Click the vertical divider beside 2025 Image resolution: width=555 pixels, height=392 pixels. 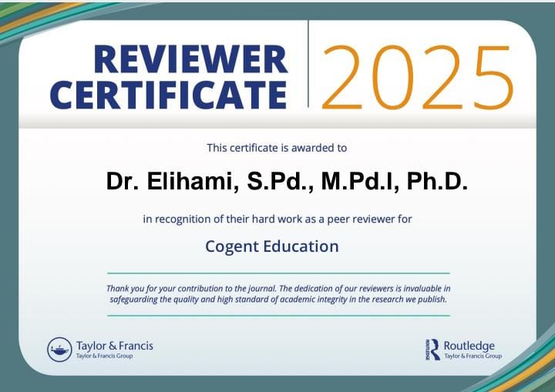pos(308,65)
